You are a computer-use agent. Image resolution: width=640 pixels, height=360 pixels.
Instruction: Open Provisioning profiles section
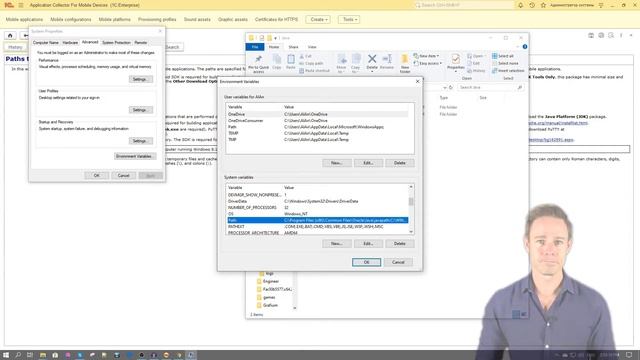tap(157, 20)
